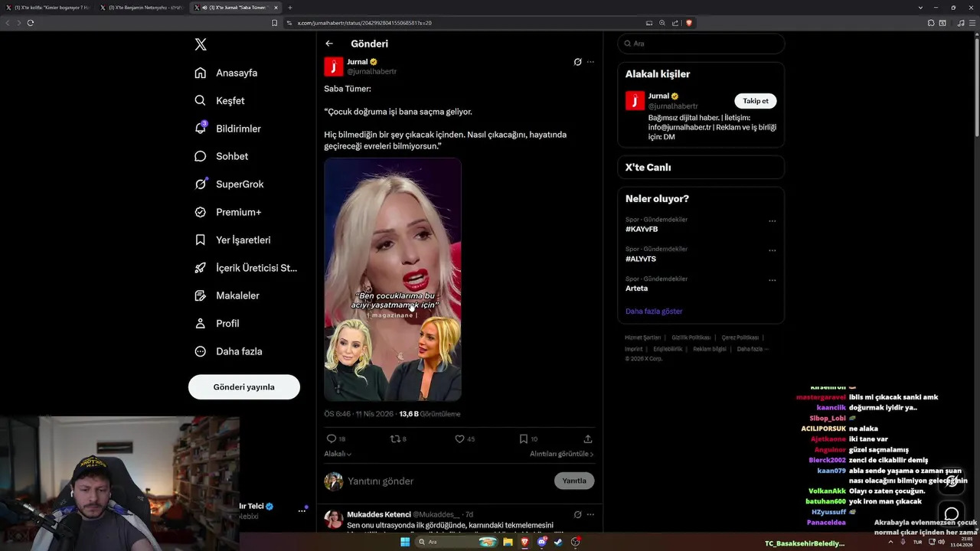Open File Explorer from the taskbar
Screen dimensions: 980x551
[507, 542]
